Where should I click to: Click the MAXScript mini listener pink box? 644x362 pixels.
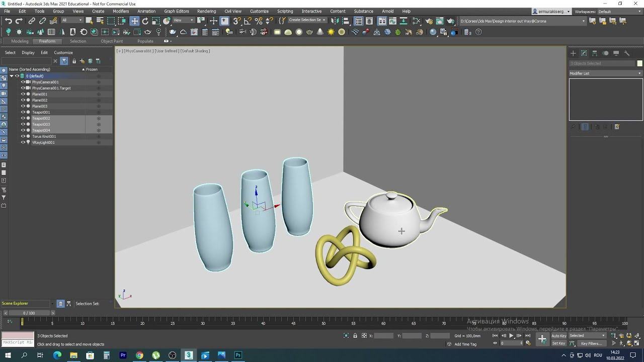click(18, 335)
